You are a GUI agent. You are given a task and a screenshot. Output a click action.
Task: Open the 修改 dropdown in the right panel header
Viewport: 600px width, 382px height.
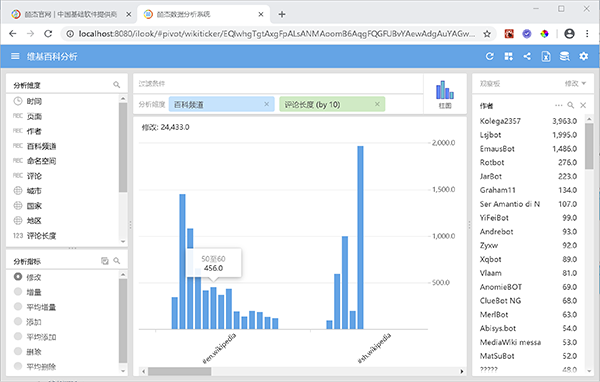575,83
